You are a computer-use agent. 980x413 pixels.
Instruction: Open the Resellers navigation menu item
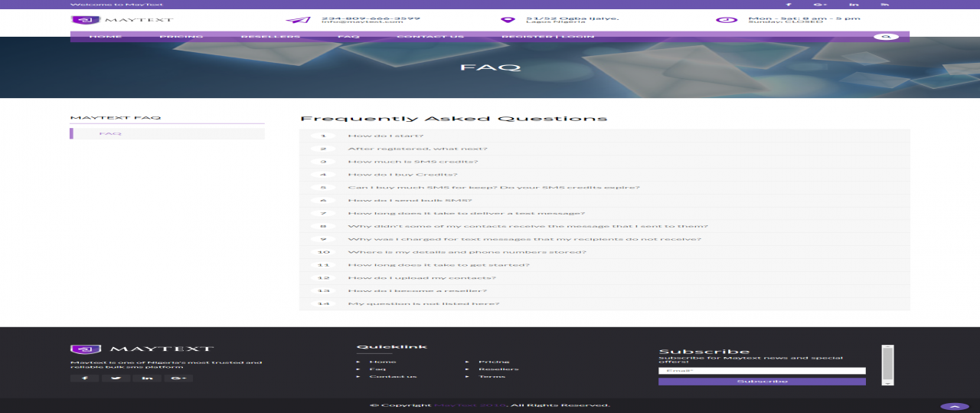270,37
